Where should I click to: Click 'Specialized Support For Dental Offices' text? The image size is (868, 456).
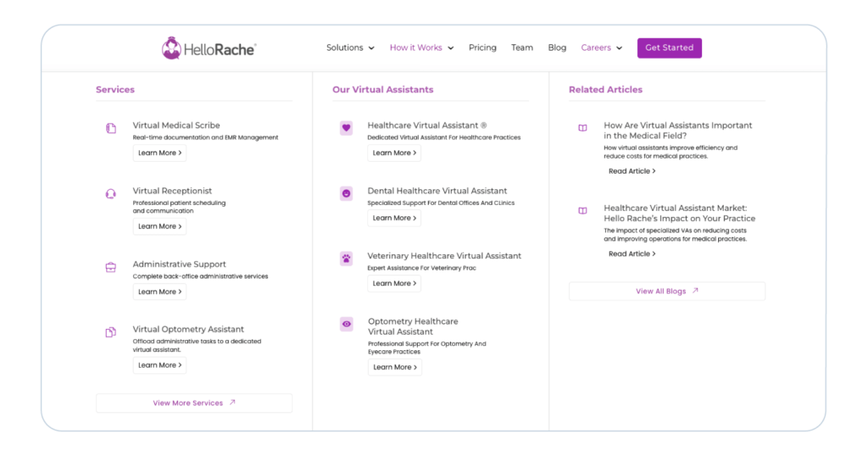tap(441, 203)
